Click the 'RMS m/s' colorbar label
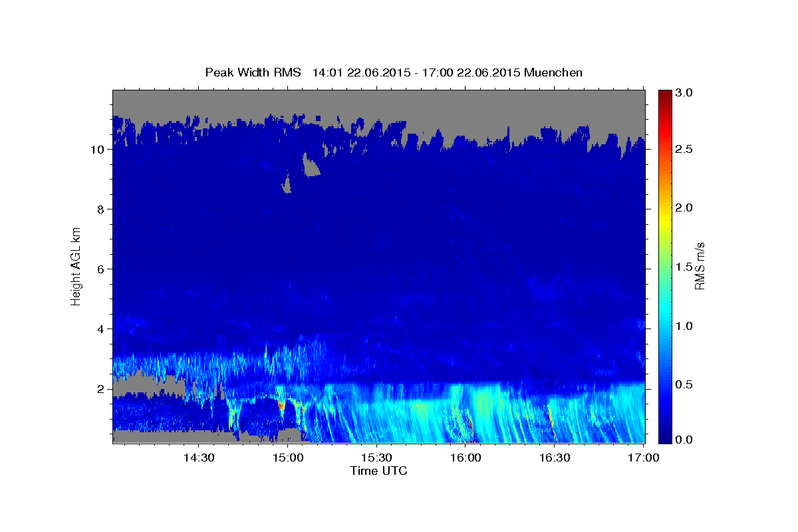The height and width of the screenshot is (532, 798). (x=700, y=266)
